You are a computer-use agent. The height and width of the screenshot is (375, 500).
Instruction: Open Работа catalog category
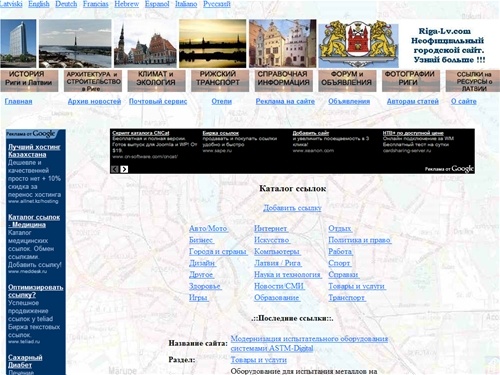point(340,252)
